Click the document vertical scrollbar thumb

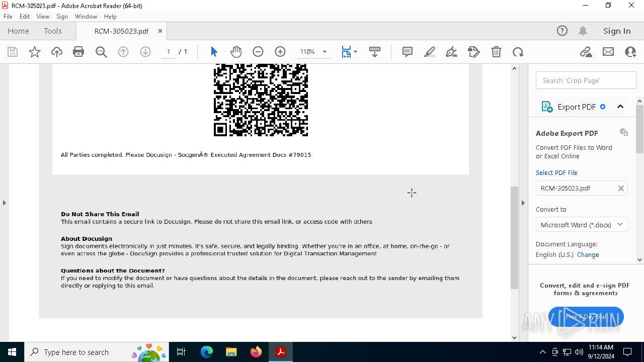(514, 237)
